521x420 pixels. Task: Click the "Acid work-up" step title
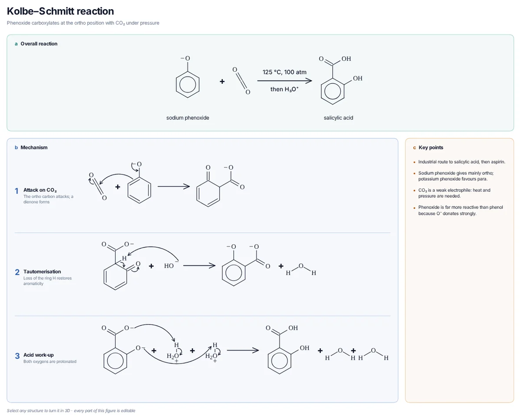coord(39,355)
